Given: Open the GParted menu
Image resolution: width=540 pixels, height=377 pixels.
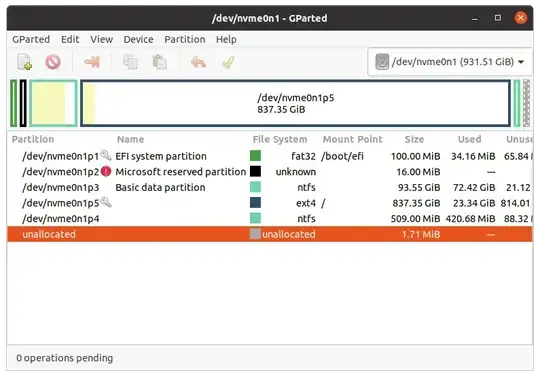Looking at the screenshot, I should [31, 39].
